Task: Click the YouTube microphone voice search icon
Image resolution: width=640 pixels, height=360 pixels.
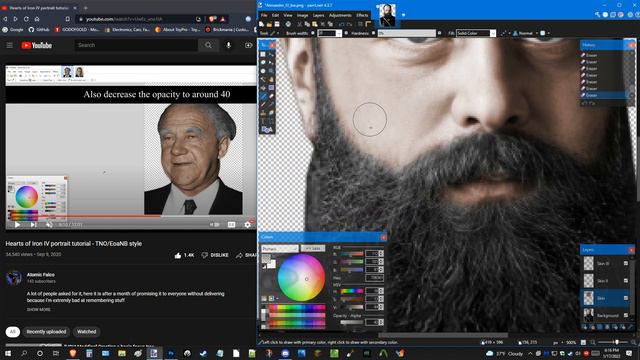Action: [229, 45]
